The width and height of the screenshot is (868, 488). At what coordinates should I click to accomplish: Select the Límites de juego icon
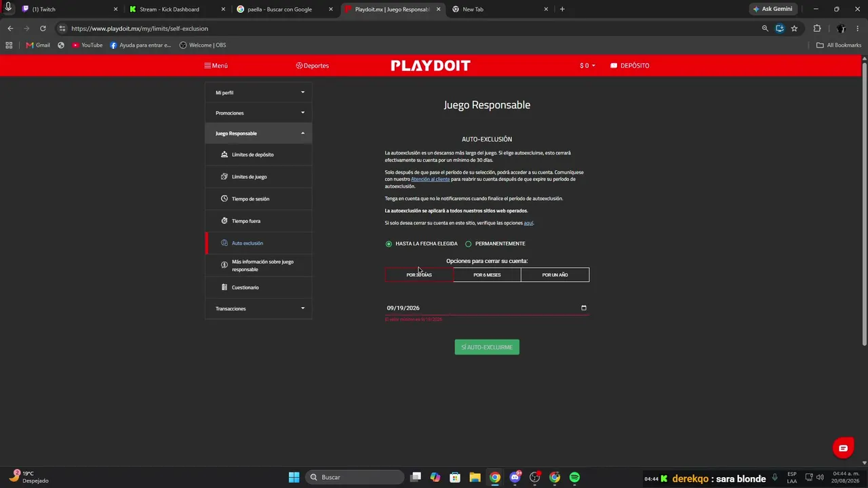click(x=224, y=177)
